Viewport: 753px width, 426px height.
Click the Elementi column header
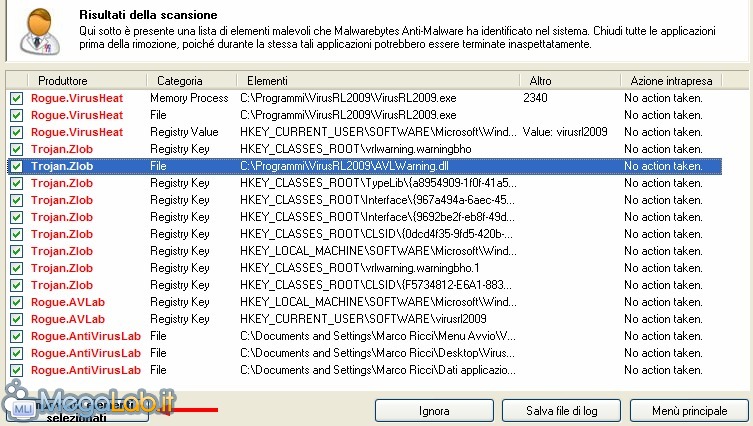[x=378, y=81]
